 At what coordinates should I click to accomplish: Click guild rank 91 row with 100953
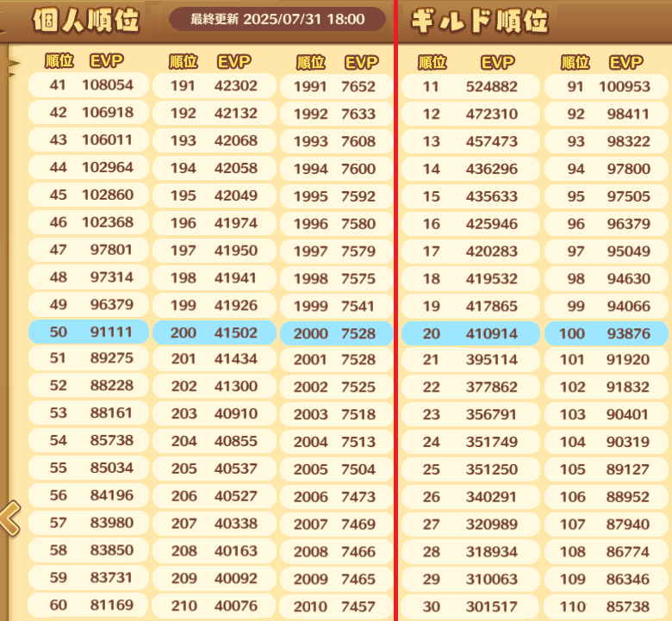point(607,87)
